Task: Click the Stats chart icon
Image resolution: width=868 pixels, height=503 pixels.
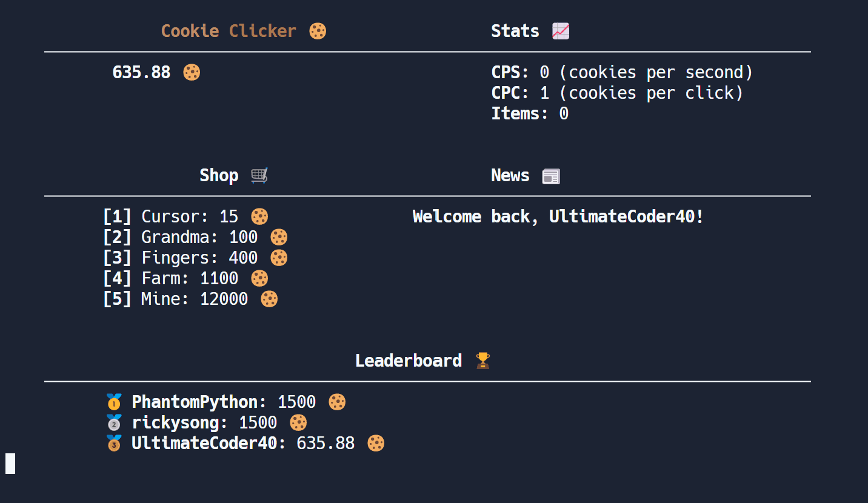Action: pos(561,31)
